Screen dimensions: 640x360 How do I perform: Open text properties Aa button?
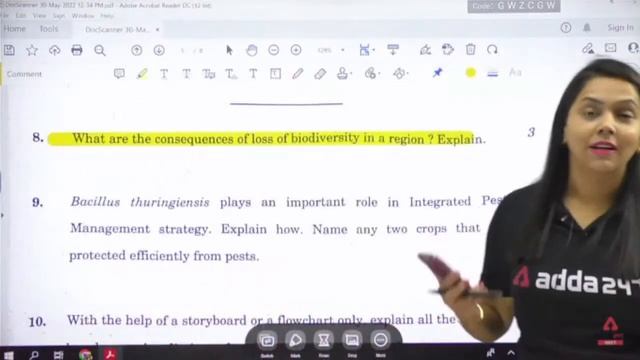pos(516,73)
